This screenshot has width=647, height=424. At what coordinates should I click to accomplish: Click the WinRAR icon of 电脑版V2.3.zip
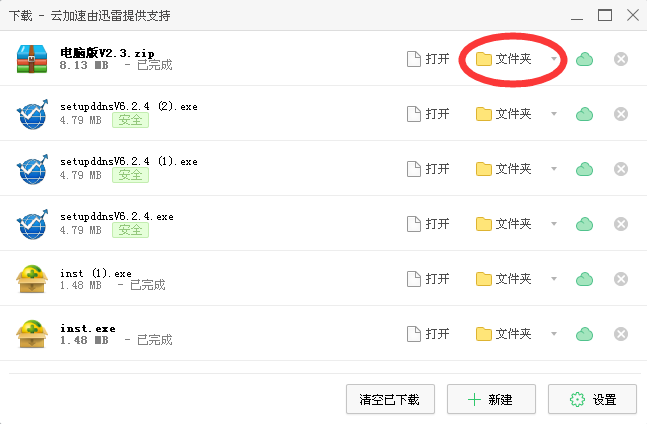[32, 59]
